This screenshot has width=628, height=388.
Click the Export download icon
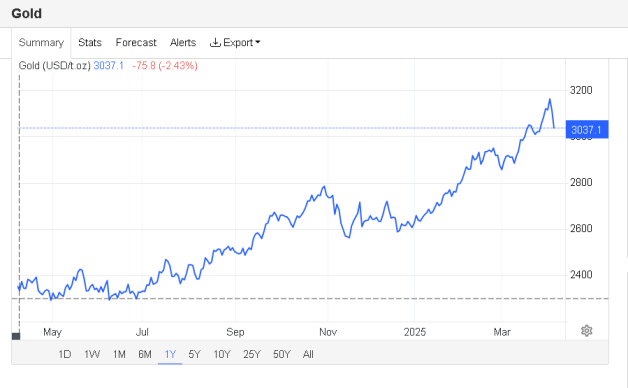[x=215, y=42]
